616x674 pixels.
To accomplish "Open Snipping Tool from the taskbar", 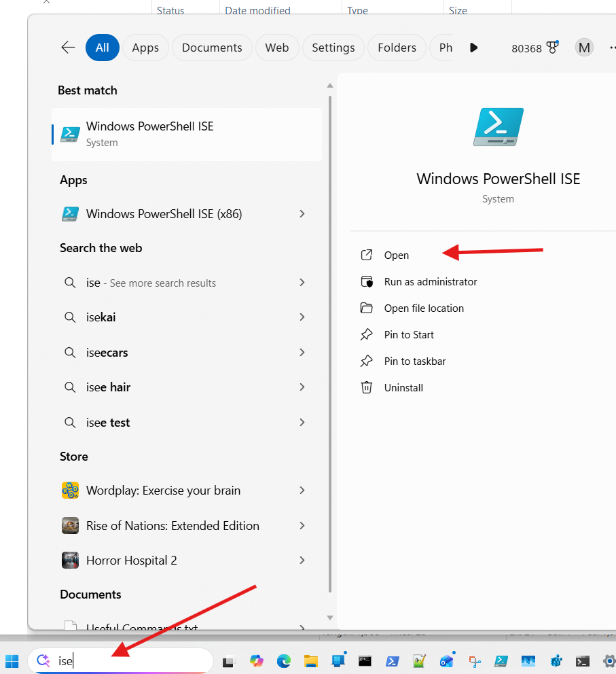I will 474,661.
